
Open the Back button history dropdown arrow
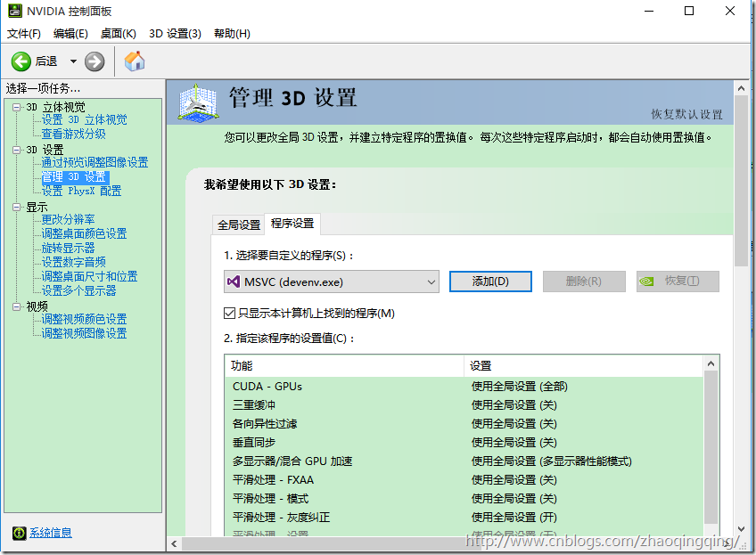tap(73, 61)
